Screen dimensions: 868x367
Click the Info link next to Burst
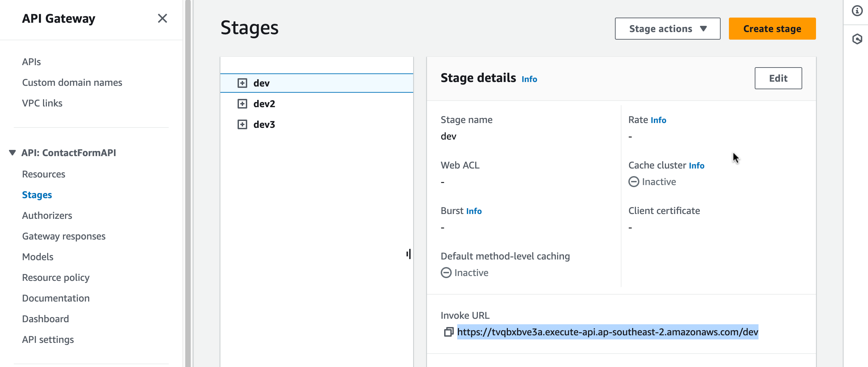tap(474, 211)
